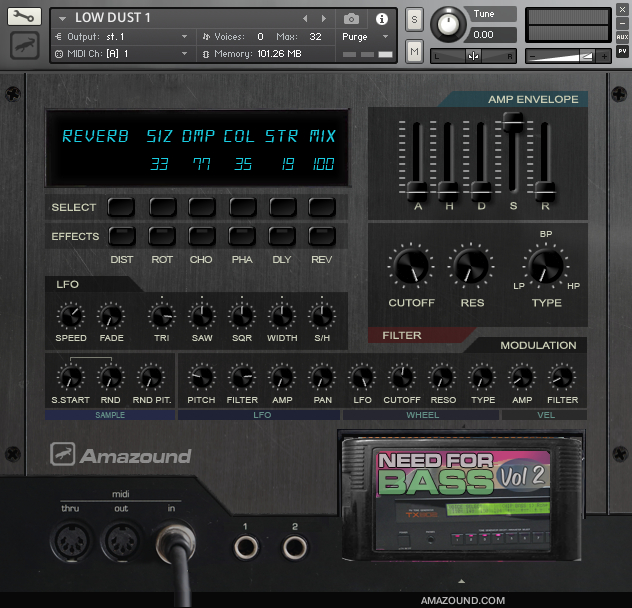This screenshot has width=632, height=608.
Task: Click the Max voices value 32
Action: click(x=315, y=37)
